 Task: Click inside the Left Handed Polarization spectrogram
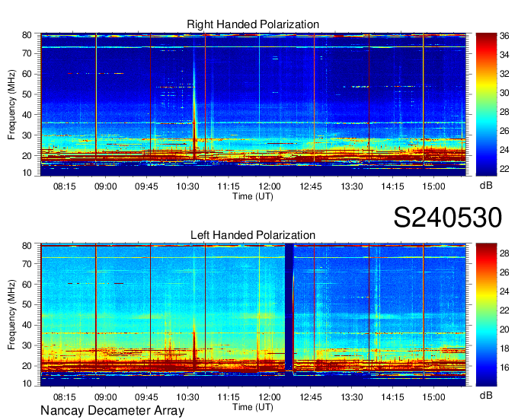253,315
